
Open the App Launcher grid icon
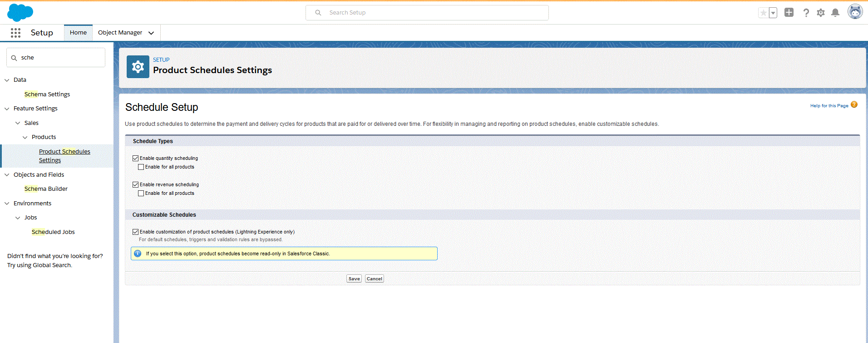pos(15,33)
